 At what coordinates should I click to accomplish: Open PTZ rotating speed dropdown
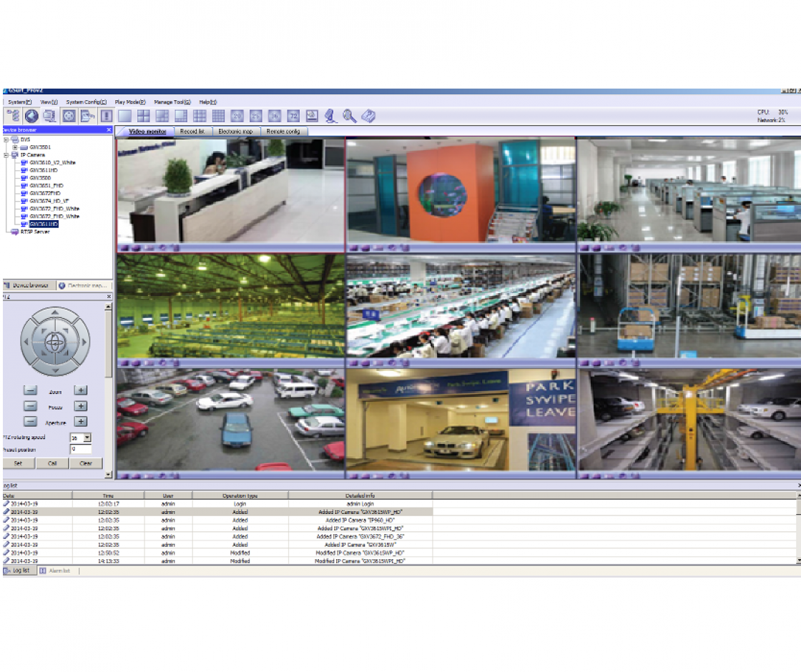[x=87, y=438]
